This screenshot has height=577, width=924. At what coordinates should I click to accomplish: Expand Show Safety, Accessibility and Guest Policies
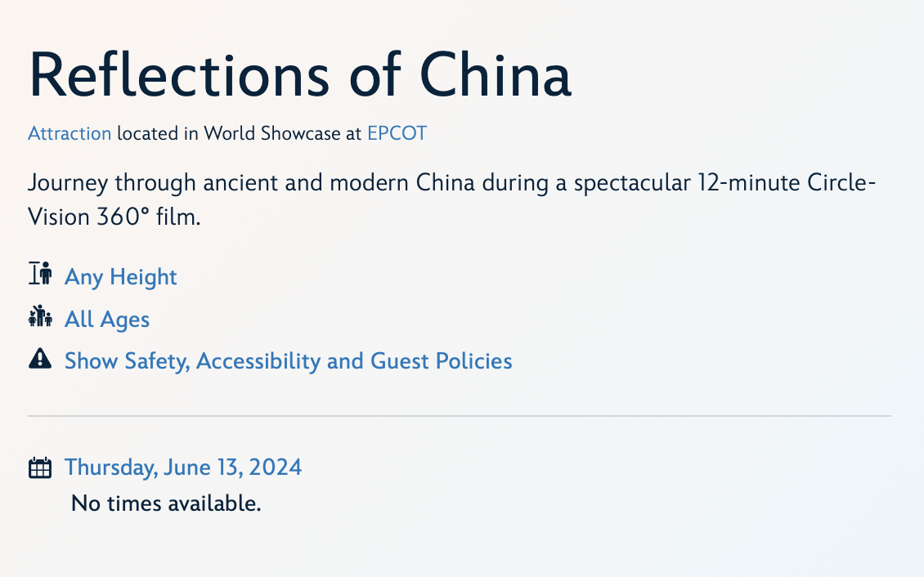point(289,360)
